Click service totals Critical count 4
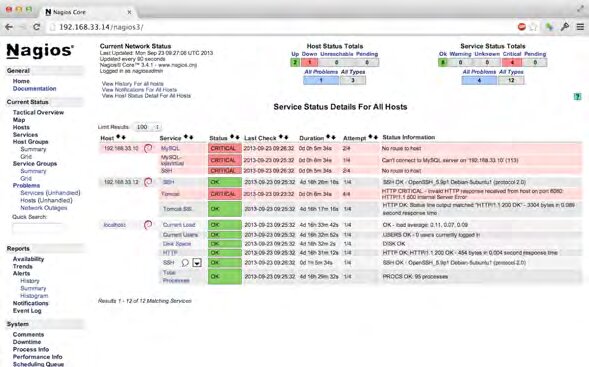Image resolution: width=589 pixels, height=367 pixels. click(512, 62)
